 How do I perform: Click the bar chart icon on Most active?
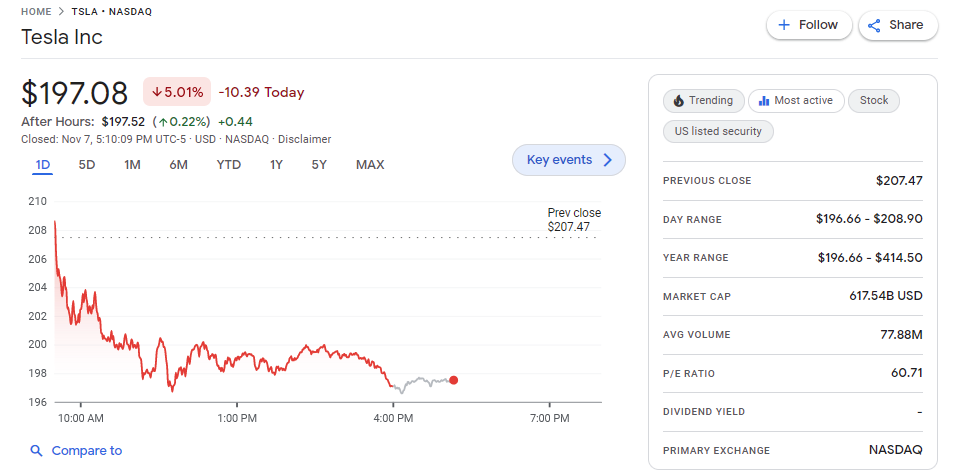click(763, 101)
